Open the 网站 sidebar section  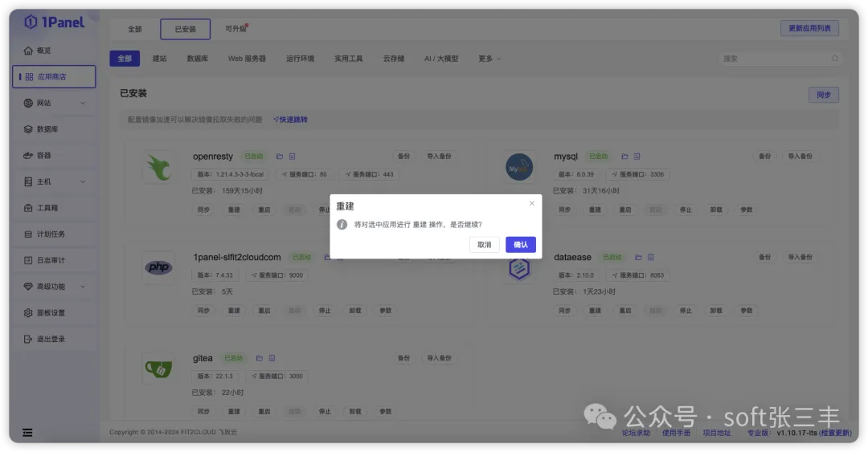[44, 103]
